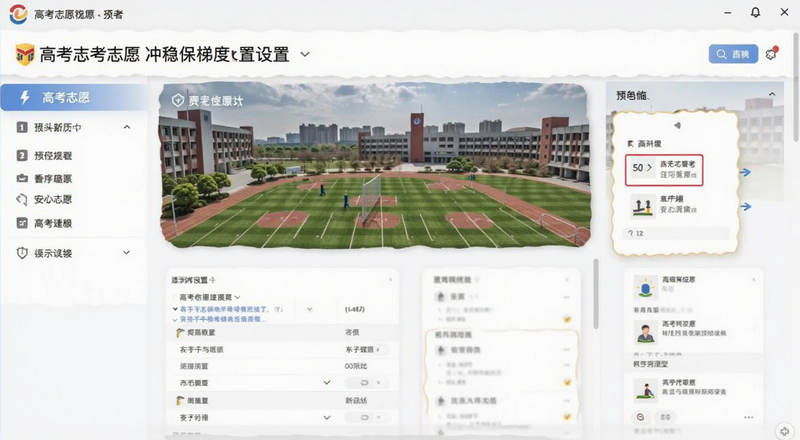Click the briefcase icon in the sidebar
The width and height of the screenshot is (800, 440).
22,178
